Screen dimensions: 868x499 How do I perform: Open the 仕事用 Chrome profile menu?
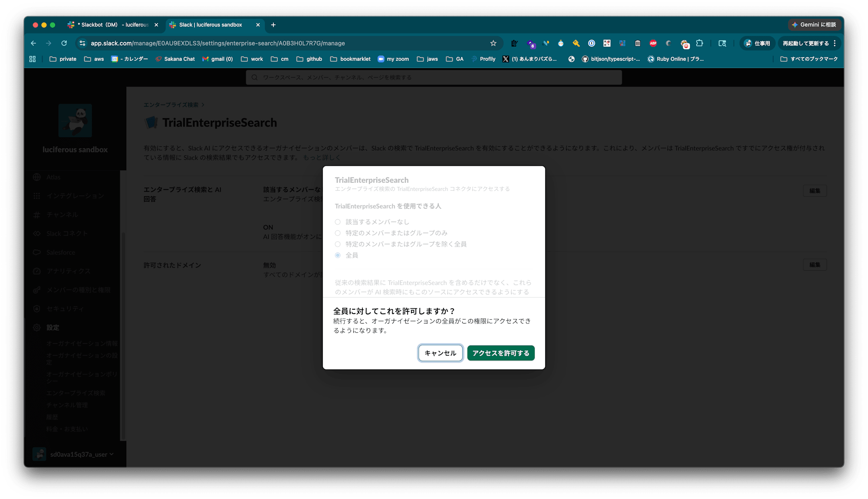tap(757, 43)
